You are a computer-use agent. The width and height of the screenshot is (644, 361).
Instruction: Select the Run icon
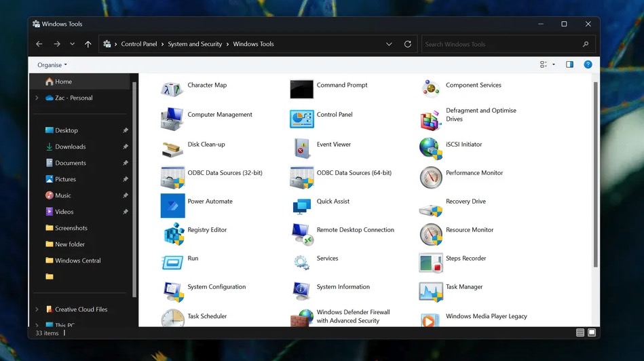point(172,263)
